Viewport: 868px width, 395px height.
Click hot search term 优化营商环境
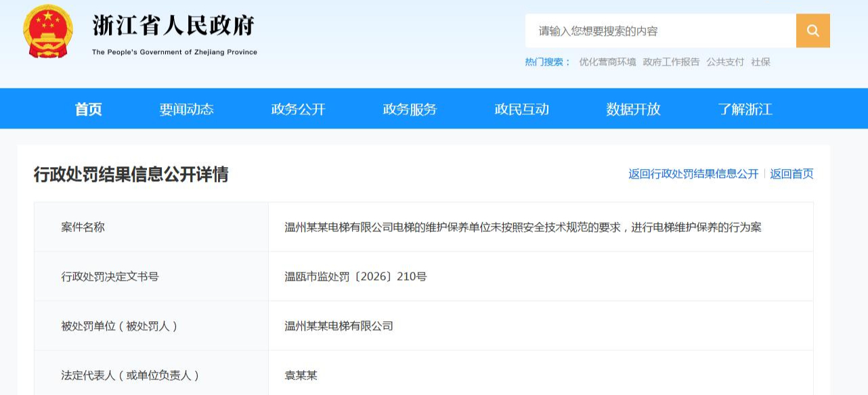pos(607,62)
